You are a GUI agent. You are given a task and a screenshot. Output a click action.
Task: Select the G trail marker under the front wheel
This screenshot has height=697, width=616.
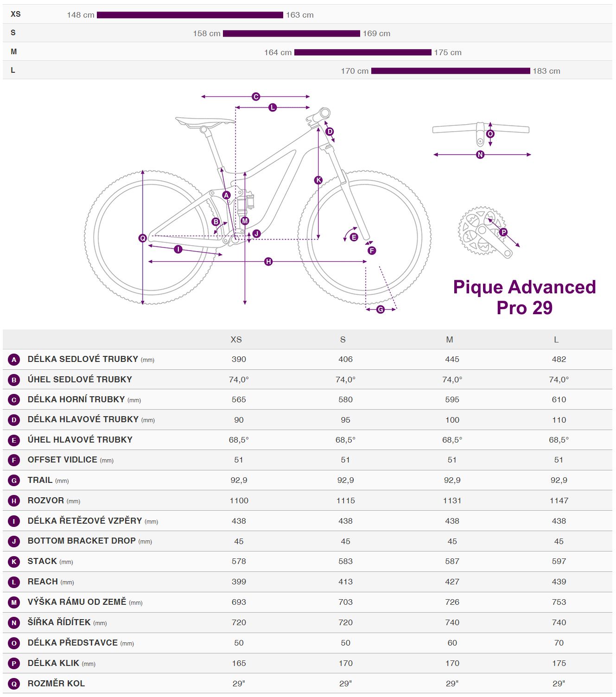click(x=381, y=310)
